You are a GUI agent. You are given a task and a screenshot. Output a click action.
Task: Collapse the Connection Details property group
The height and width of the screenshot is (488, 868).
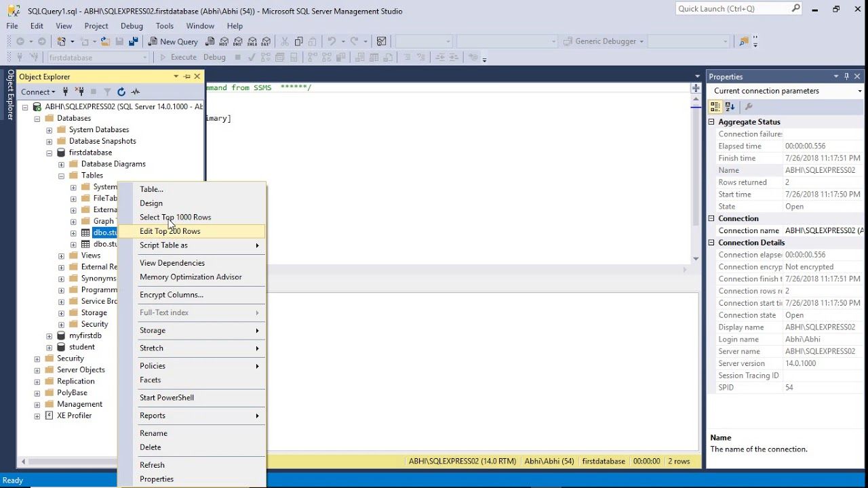coord(712,243)
